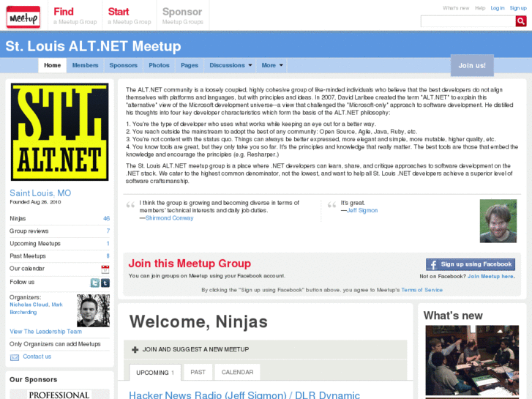
Task: Click the organizer profile photo
Action: 94,310
